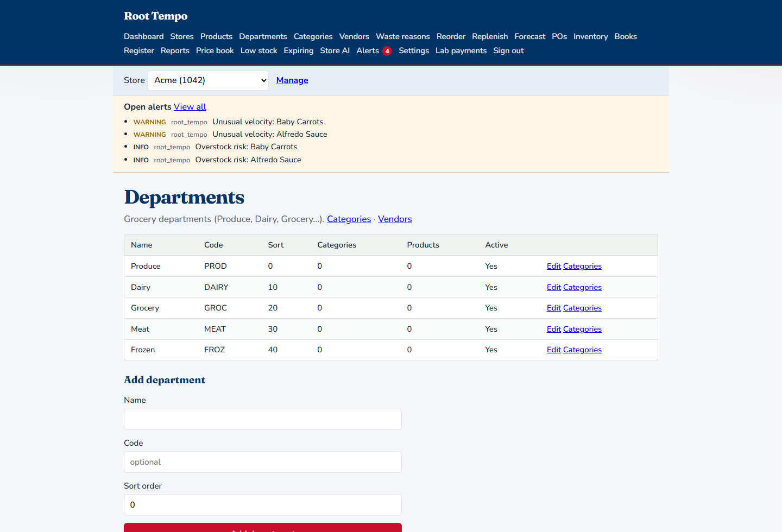
Task: Open Categories in the top navigation bar
Action: point(313,36)
